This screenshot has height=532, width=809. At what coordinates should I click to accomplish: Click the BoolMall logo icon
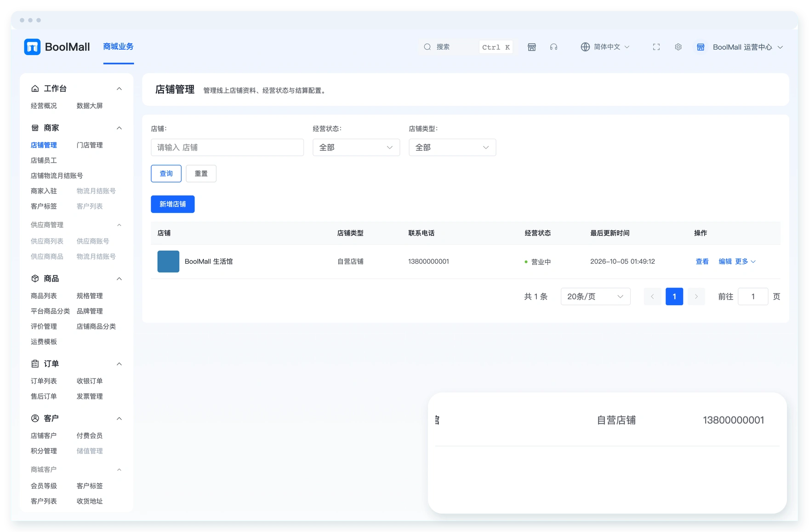(32, 47)
